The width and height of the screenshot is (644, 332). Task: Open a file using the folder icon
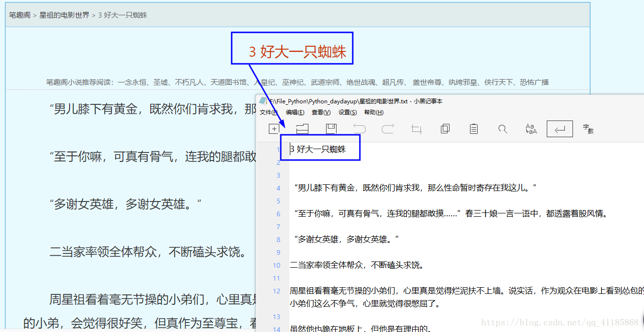(302, 129)
